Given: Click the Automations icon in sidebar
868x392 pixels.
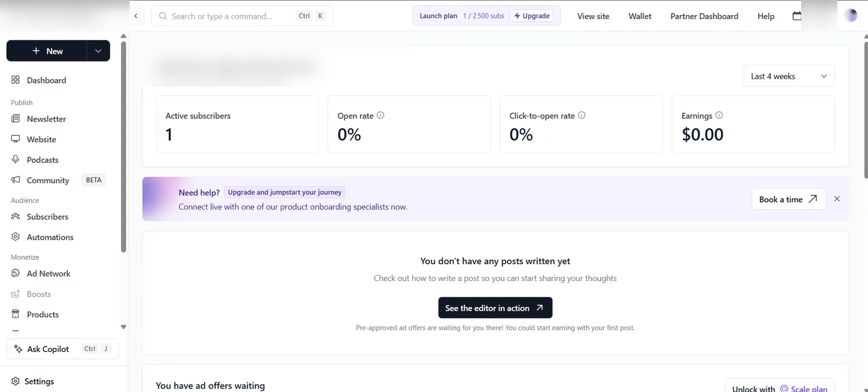Looking at the screenshot, I should 16,237.
